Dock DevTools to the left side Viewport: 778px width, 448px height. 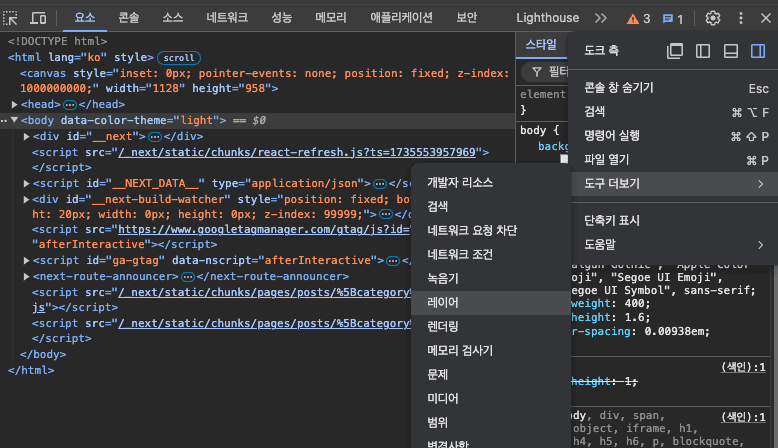(703, 51)
